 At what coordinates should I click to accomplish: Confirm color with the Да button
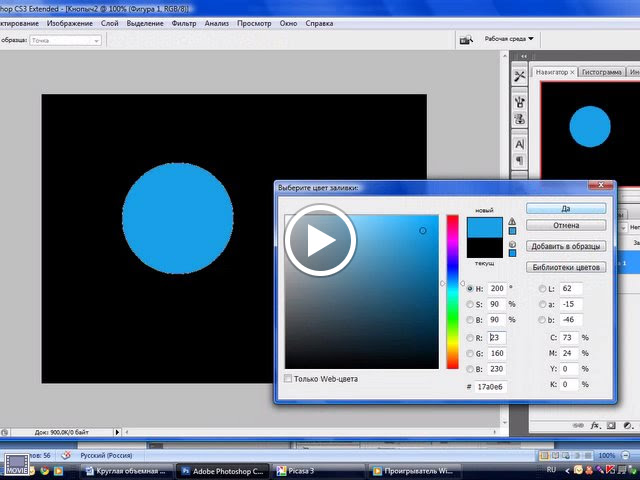point(566,209)
